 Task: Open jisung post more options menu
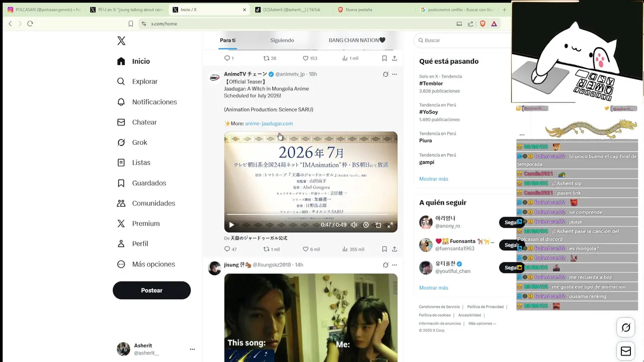coord(394,265)
